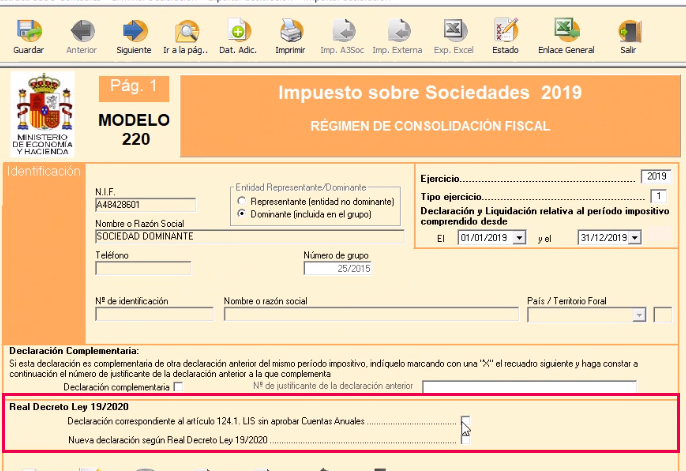Click the Imprimir printer icon
Image resolution: width=686 pixels, height=471 pixels.
point(290,31)
